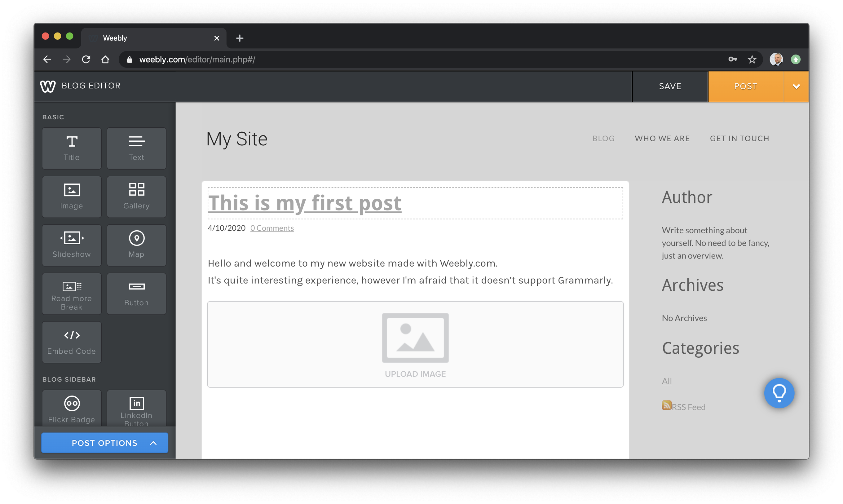Viewport: 843px width, 504px height.
Task: Click the All categories link
Action: point(667,381)
